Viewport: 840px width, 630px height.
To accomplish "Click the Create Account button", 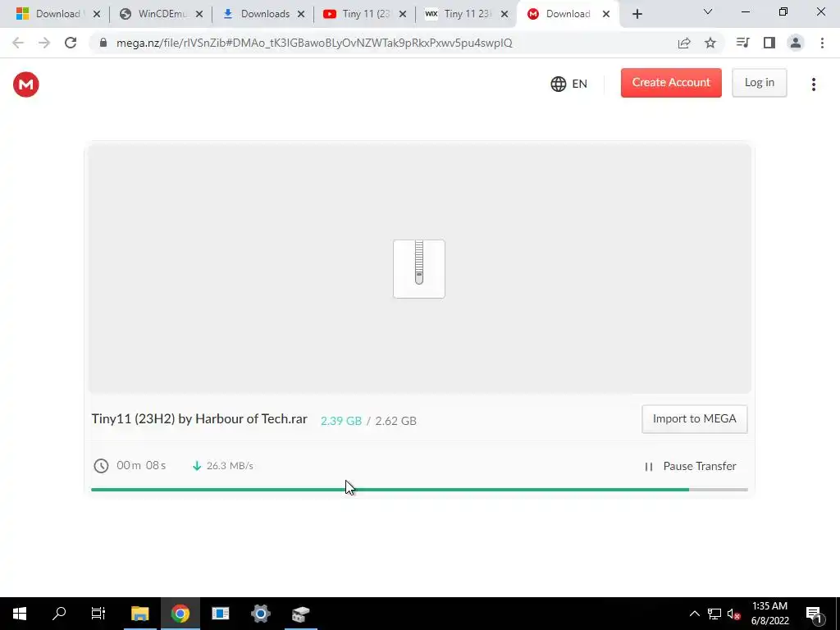I will click(x=671, y=83).
